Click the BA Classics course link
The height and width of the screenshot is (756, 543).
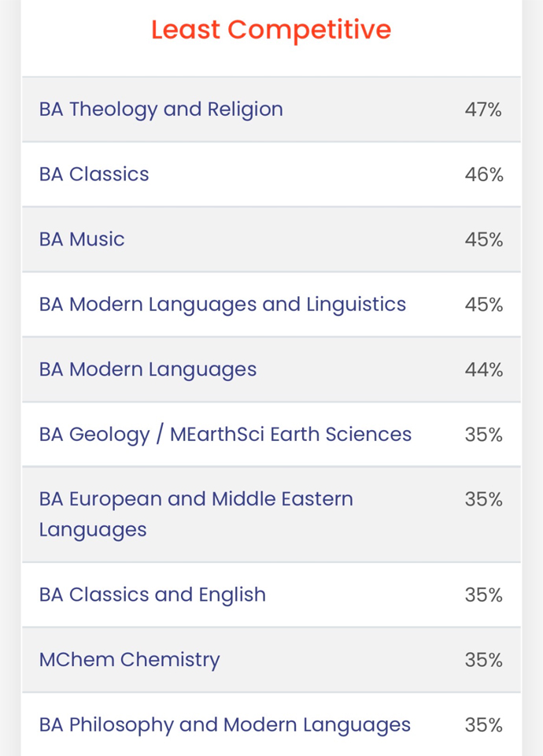pos(94,174)
